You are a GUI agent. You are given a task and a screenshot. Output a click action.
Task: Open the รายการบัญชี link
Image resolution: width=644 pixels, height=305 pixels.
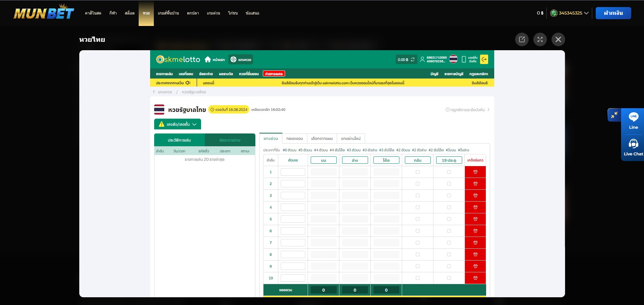[454, 74]
